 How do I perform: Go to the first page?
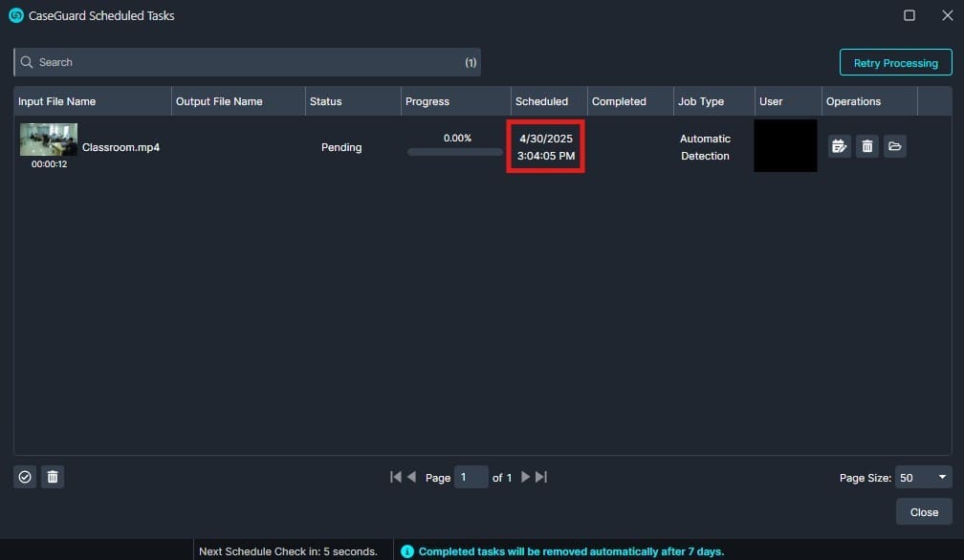[395, 477]
